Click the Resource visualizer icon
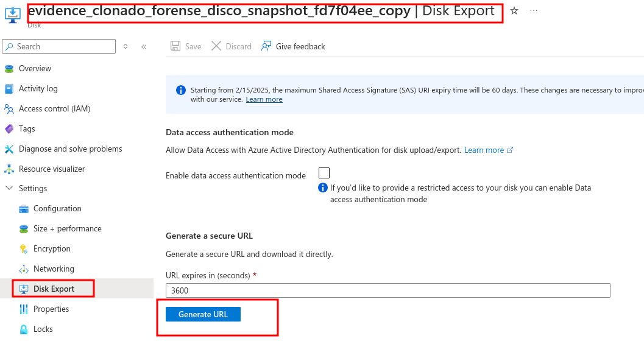The height and width of the screenshot is (341, 644). pos(9,169)
